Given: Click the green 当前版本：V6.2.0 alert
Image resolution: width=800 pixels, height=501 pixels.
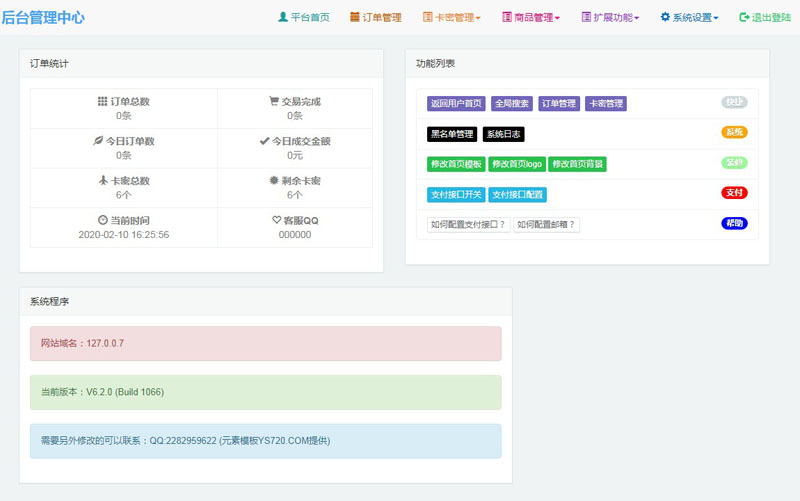Looking at the screenshot, I should coord(266,392).
